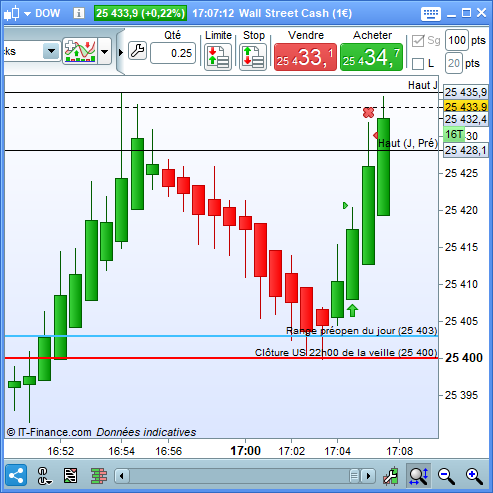Open the instrument info icon

click(x=79, y=13)
